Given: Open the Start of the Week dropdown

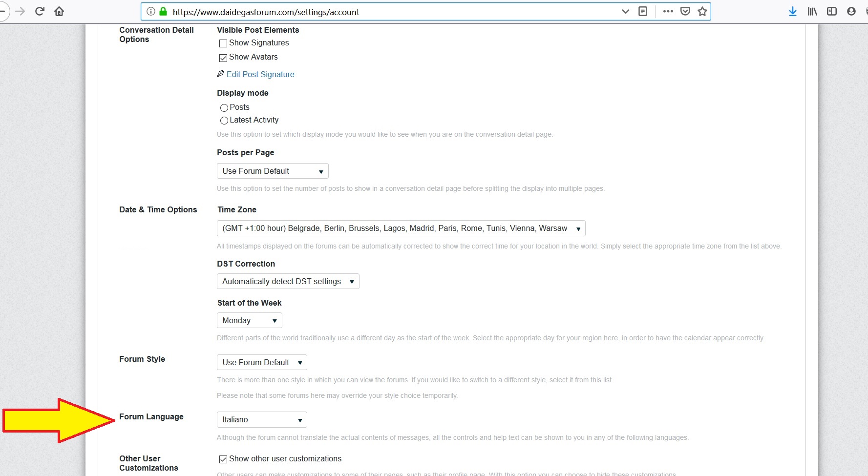Looking at the screenshot, I should click(249, 321).
